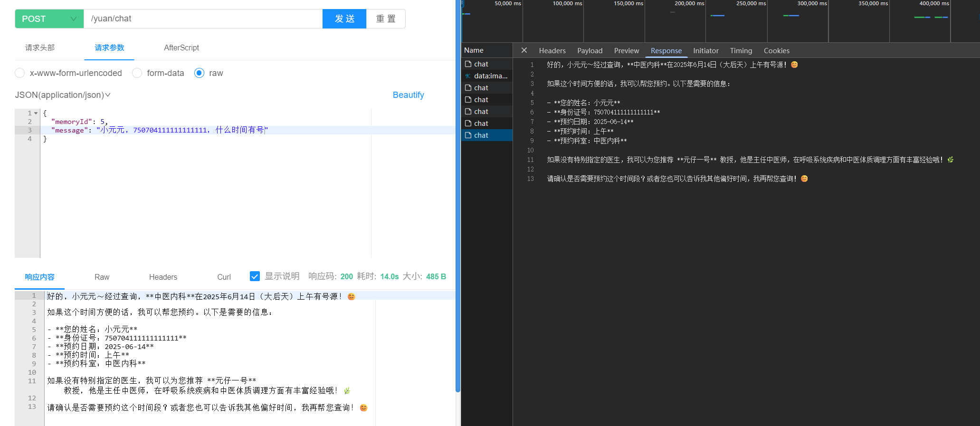Select the raw body radio button
Viewport: 980px width, 426px height.
200,73
